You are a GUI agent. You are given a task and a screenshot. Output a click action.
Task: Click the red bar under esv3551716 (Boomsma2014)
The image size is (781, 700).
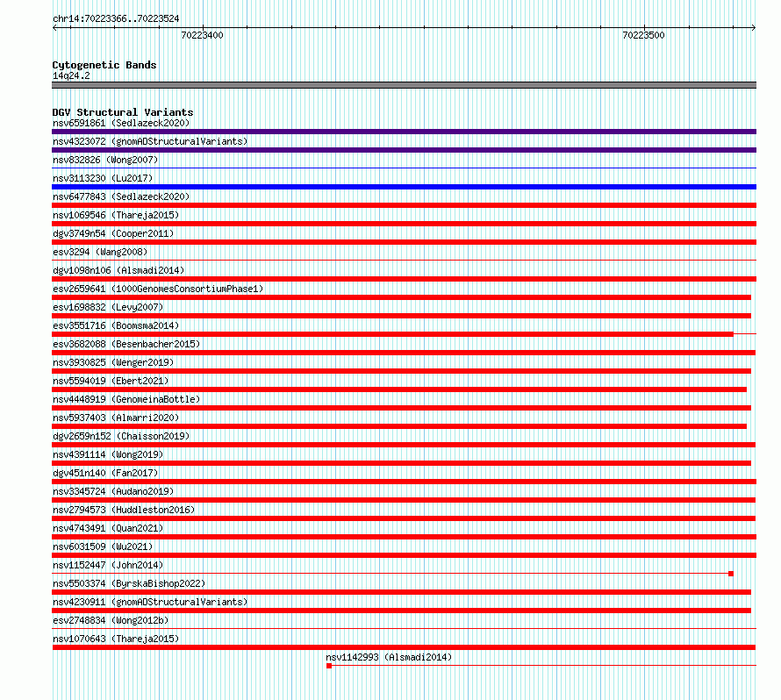[392, 334]
